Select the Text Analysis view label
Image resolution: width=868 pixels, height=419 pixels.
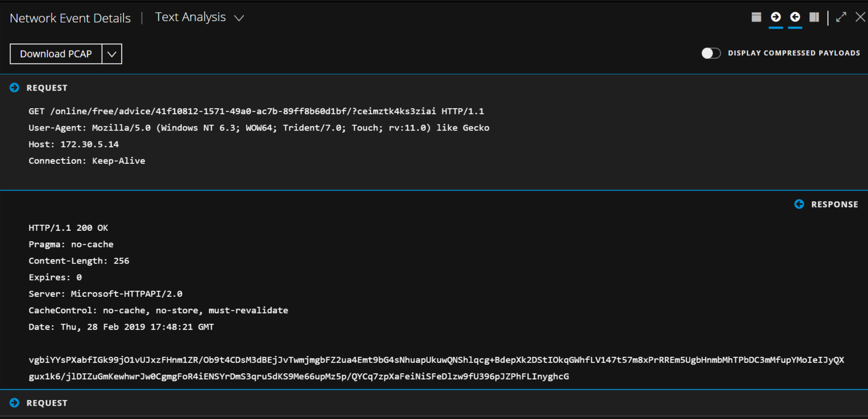pyautogui.click(x=190, y=17)
